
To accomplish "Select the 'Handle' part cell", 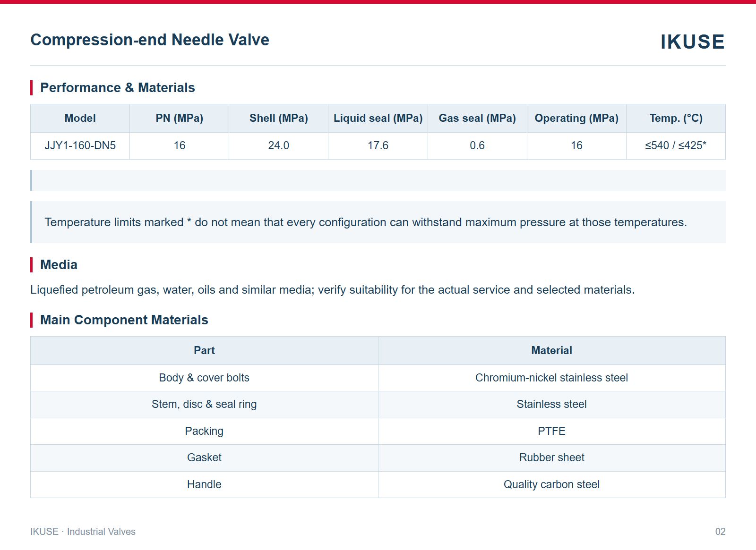I will point(204,484).
